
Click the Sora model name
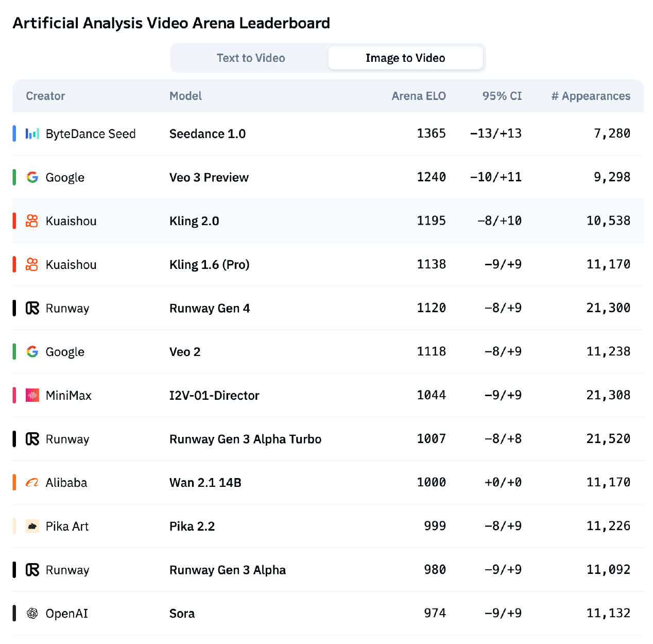click(x=182, y=614)
